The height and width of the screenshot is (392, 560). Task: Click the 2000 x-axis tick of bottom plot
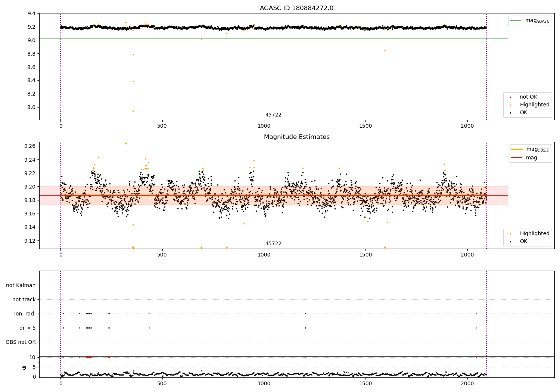coord(467,383)
